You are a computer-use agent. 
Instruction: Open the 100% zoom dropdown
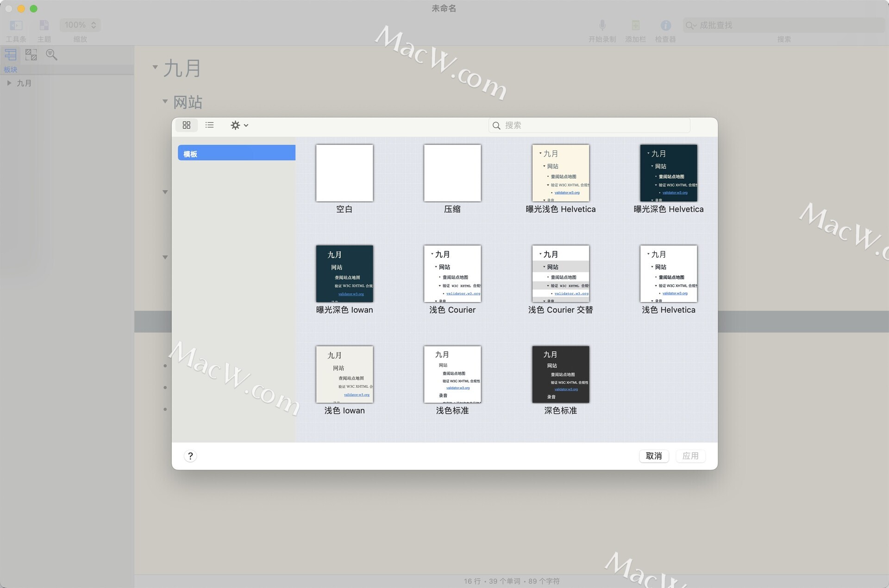[80, 25]
